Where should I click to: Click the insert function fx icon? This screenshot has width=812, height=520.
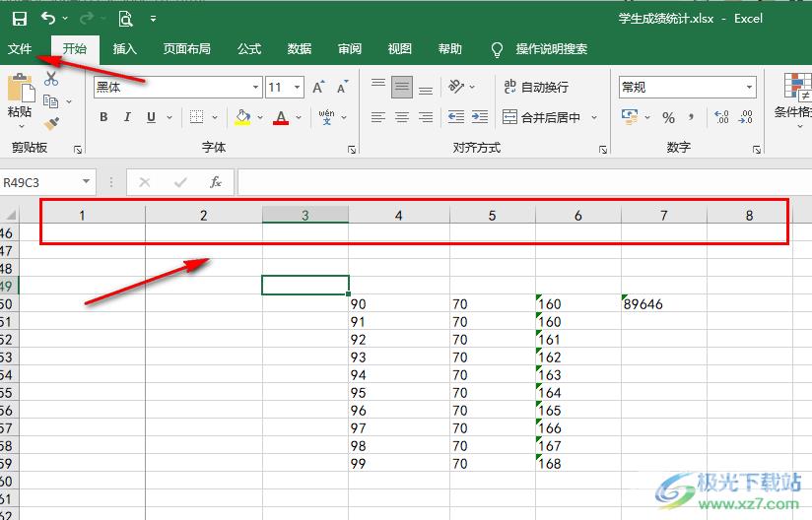[x=216, y=182]
